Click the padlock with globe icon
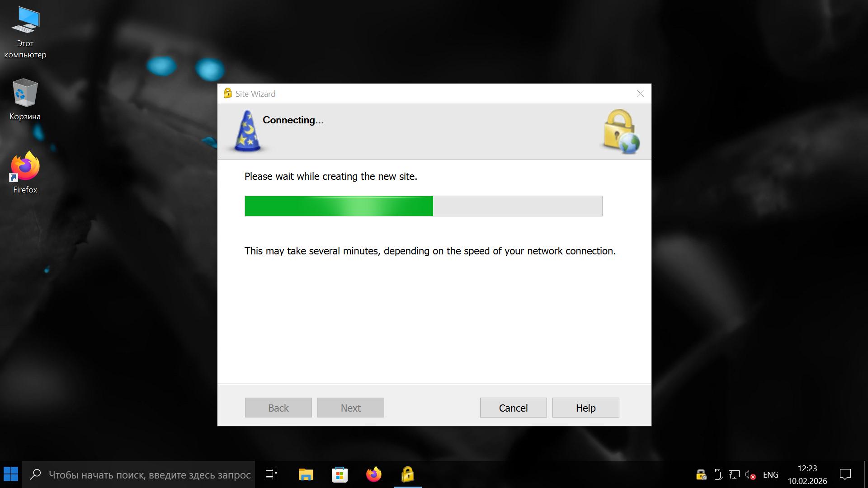The width and height of the screenshot is (868, 488). (621, 131)
